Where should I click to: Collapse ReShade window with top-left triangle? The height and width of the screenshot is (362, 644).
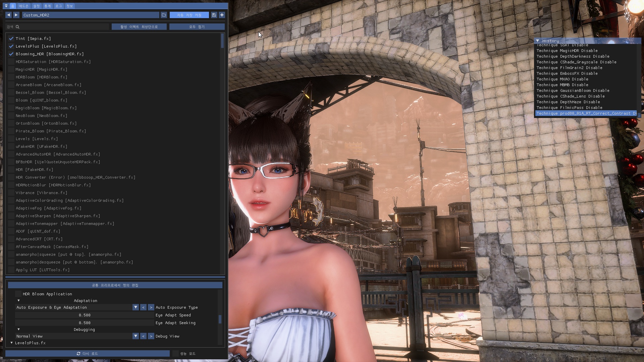point(6,6)
